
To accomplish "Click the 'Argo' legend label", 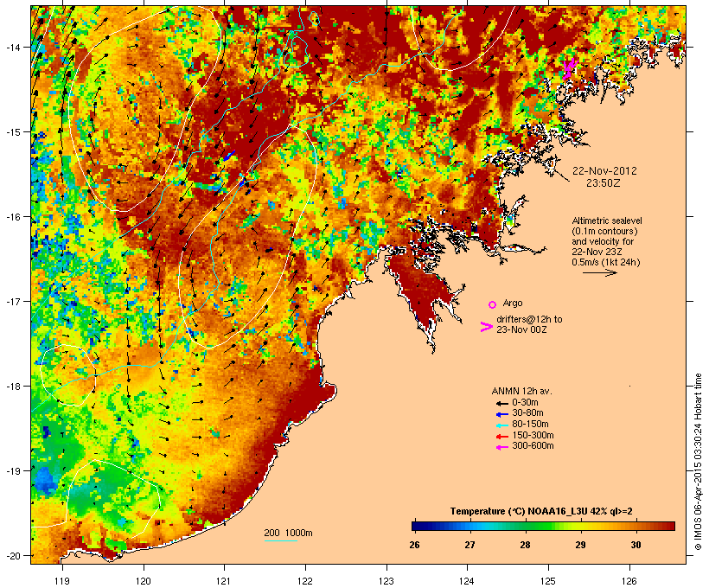I will click(x=513, y=303).
